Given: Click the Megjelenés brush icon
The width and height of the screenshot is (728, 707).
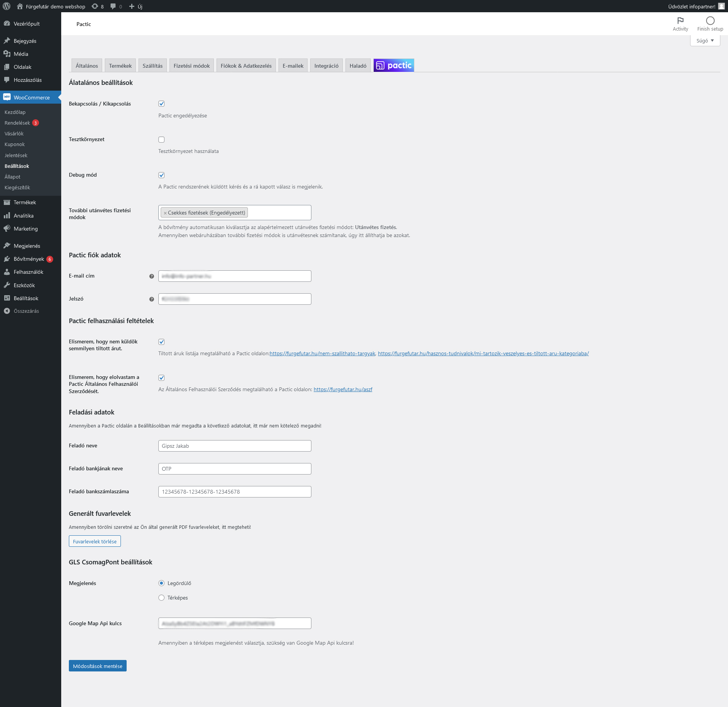Looking at the screenshot, I should pos(7,245).
